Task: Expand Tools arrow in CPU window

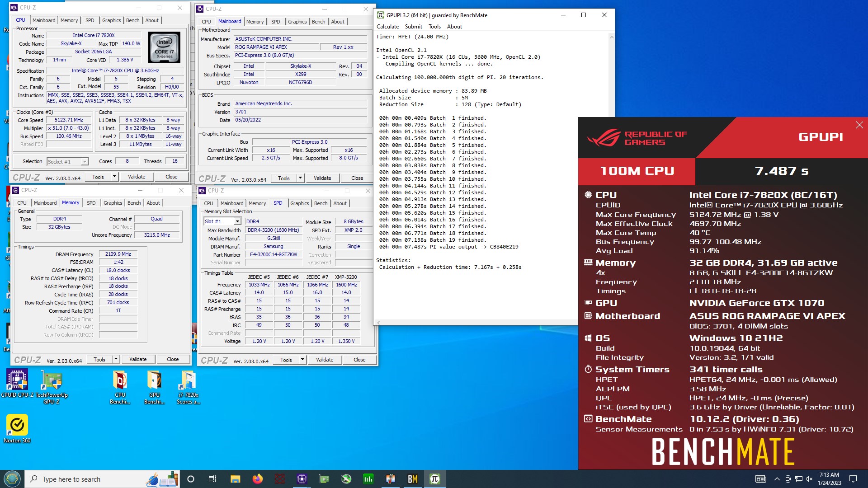Action: click(x=114, y=177)
